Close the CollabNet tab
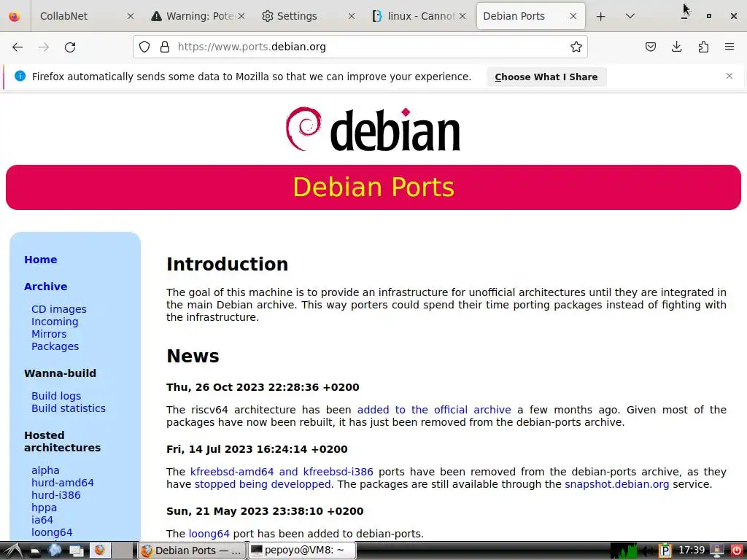 pyautogui.click(x=131, y=16)
